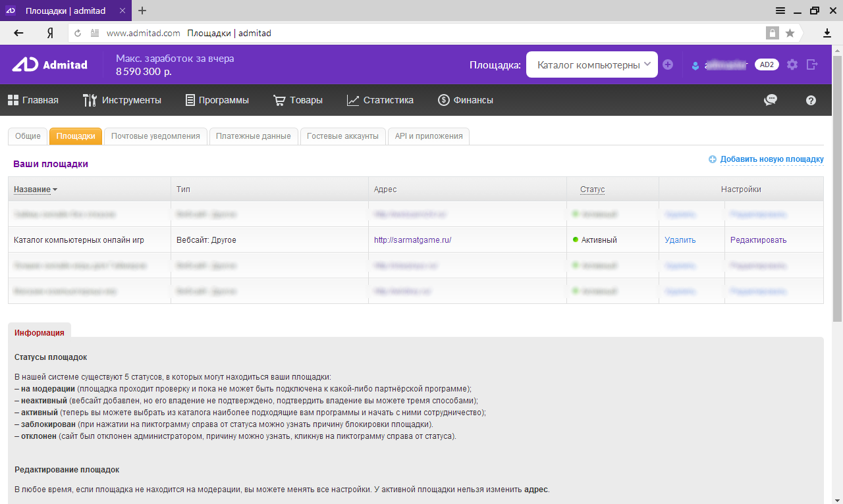Viewport: 843px width, 504px height.
Task: Open Статистика menu
Action: coord(381,100)
